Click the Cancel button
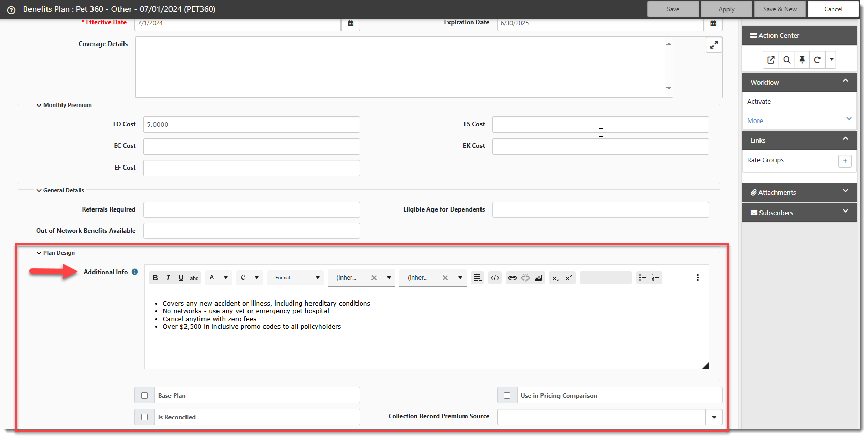This screenshot has height=437, width=868. click(833, 9)
